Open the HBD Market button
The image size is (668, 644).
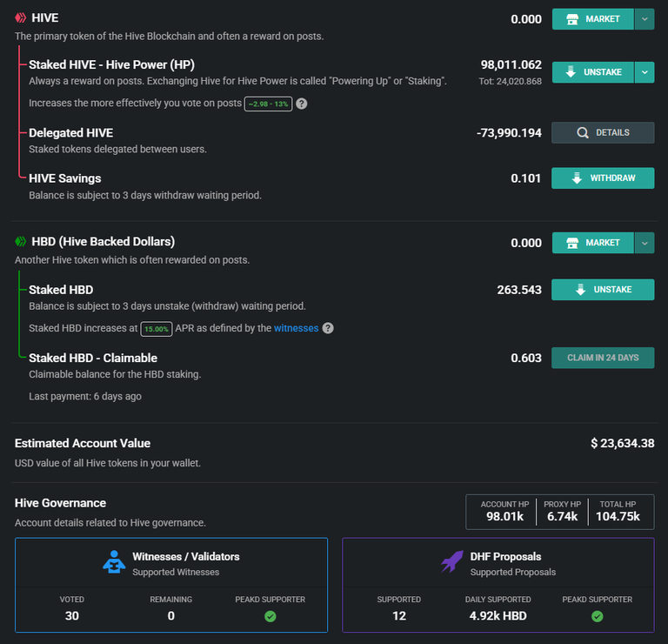click(593, 243)
